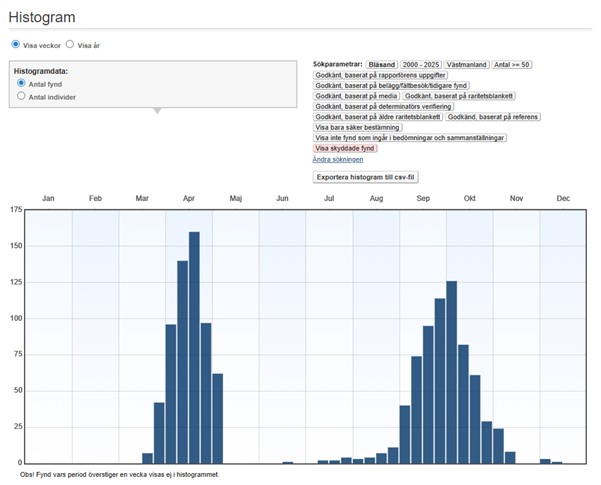The image size is (601, 485).
Task: Click the 'Ändra sökningen' link
Action: 338,159
